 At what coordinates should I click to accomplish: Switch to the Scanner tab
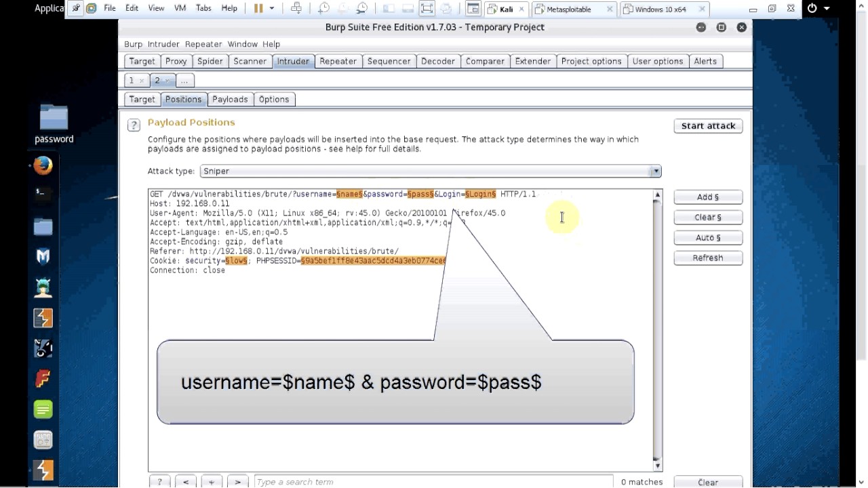(250, 61)
